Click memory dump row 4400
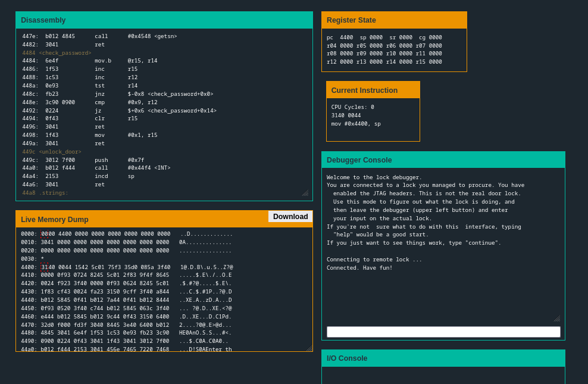This screenshot has height=384, width=588. pos(127,267)
